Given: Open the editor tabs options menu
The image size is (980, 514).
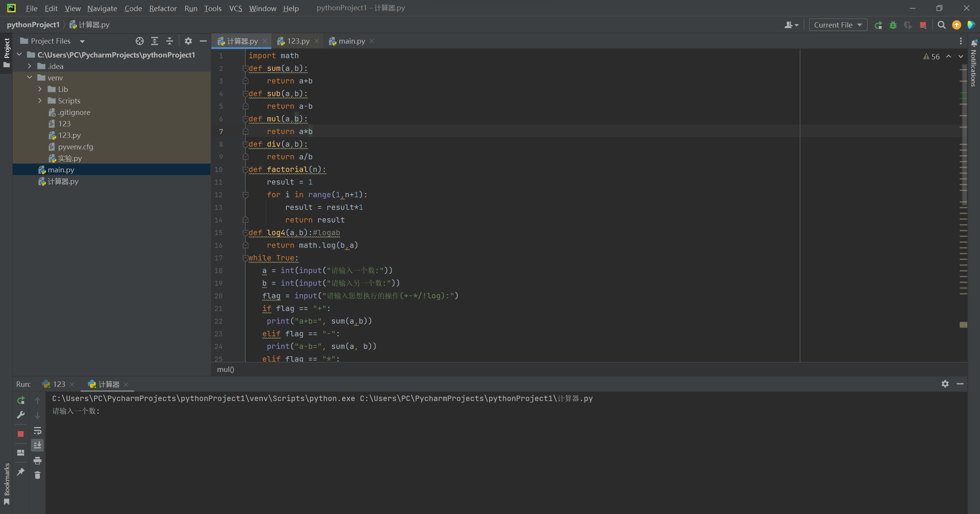Looking at the screenshot, I should 961,41.
